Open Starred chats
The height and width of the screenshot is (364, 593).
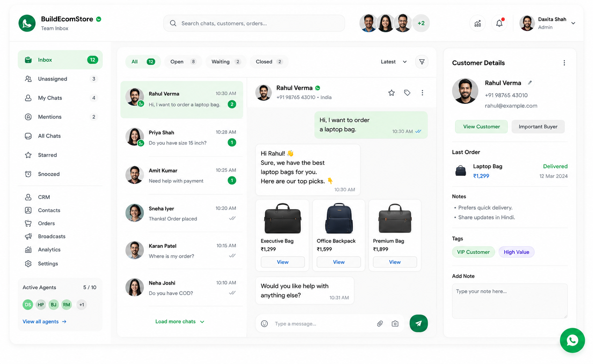pyautogui.click(x=60, y=155)
